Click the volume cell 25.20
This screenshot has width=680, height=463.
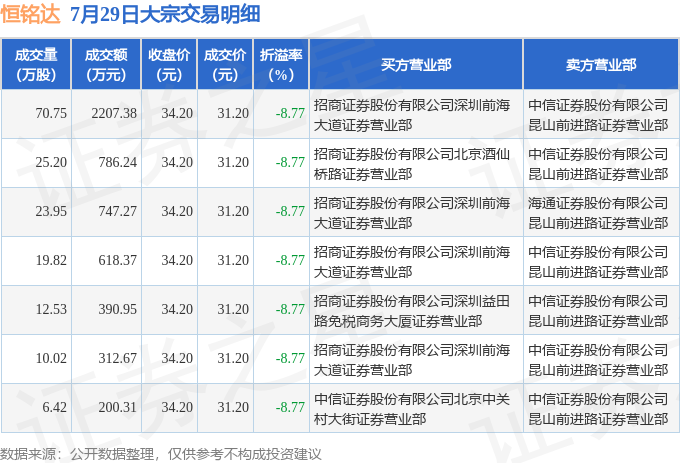point(51,163)
